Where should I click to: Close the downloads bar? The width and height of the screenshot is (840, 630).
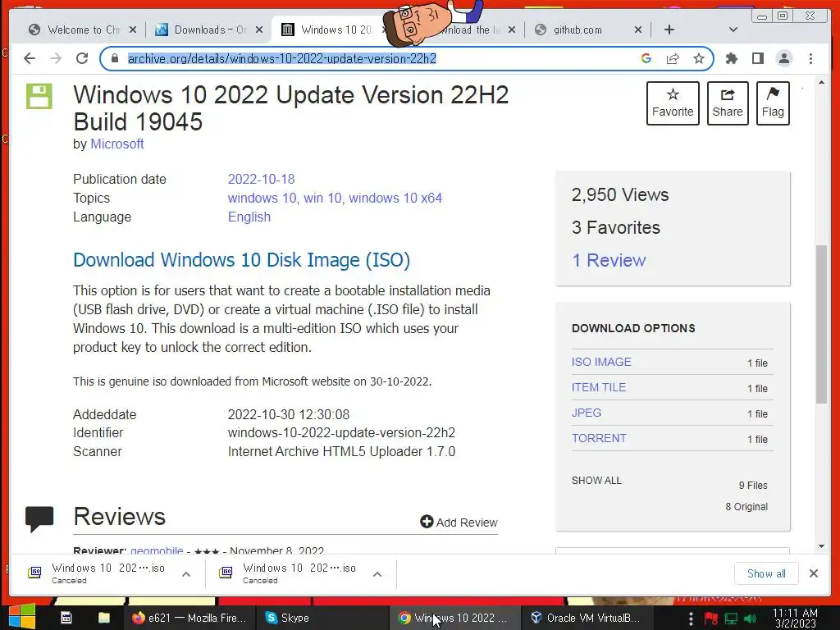pyautogui.click(x=813, y=573)
